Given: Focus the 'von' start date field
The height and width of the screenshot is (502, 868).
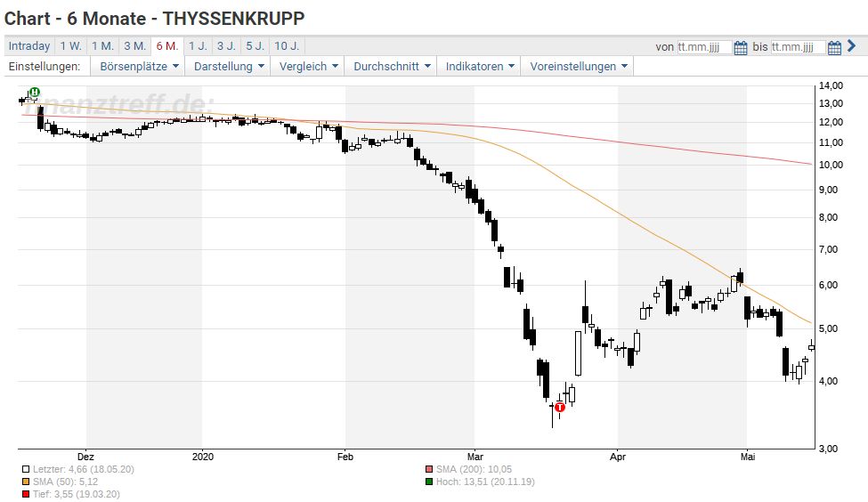Looking at the screenshot, I should pos(704,47).
